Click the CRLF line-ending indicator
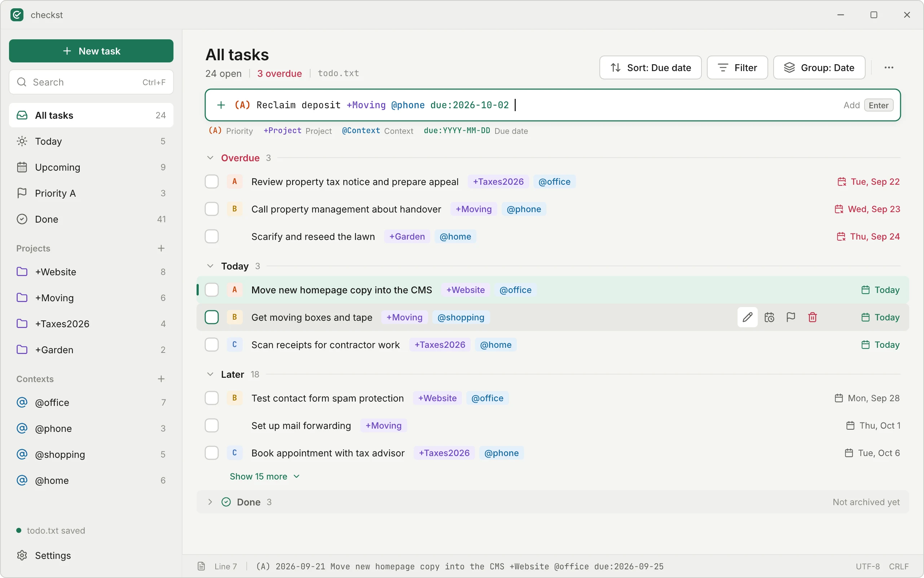924x578 pixels. pos(899,566)
